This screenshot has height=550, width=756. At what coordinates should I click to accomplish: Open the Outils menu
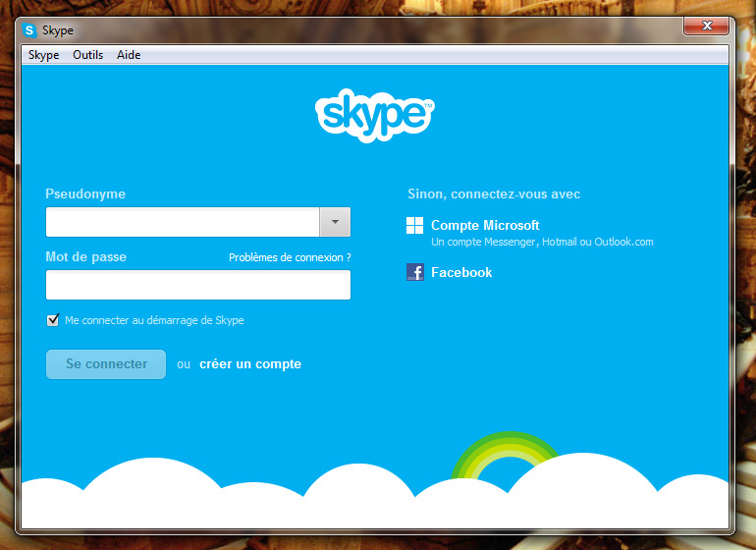point(87,55)
